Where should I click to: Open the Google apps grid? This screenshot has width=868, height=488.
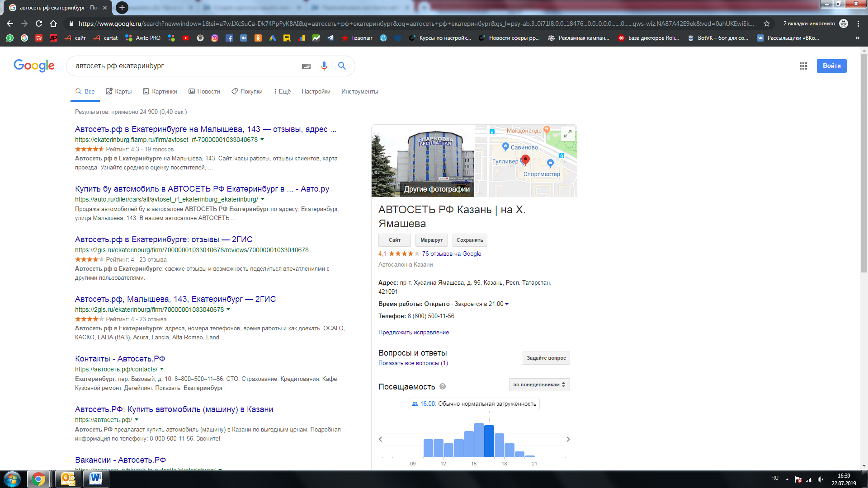[x=803, y=66]
